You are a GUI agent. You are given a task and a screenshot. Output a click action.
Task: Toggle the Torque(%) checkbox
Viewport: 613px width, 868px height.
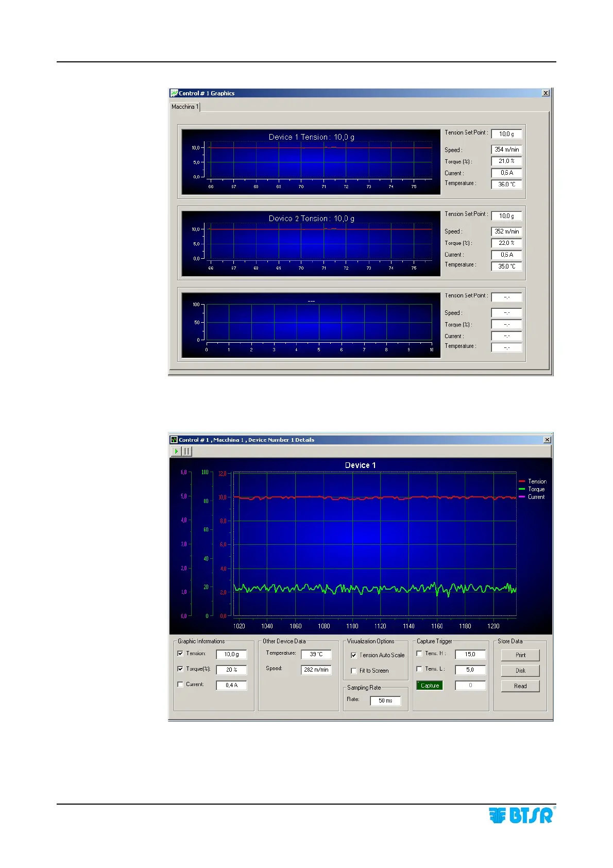tap(180, 669)
